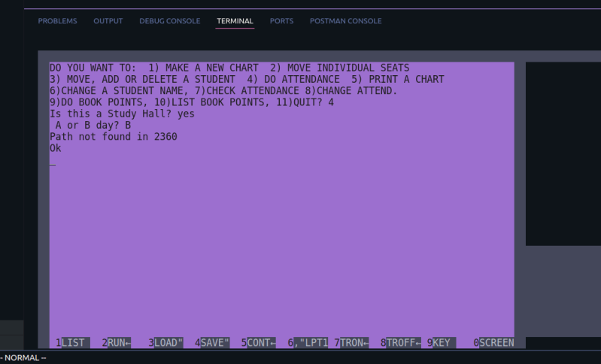Switch to the PROBLEMS tab
Image resolution: width=601 pixels, height=364 pixels.
57,21
